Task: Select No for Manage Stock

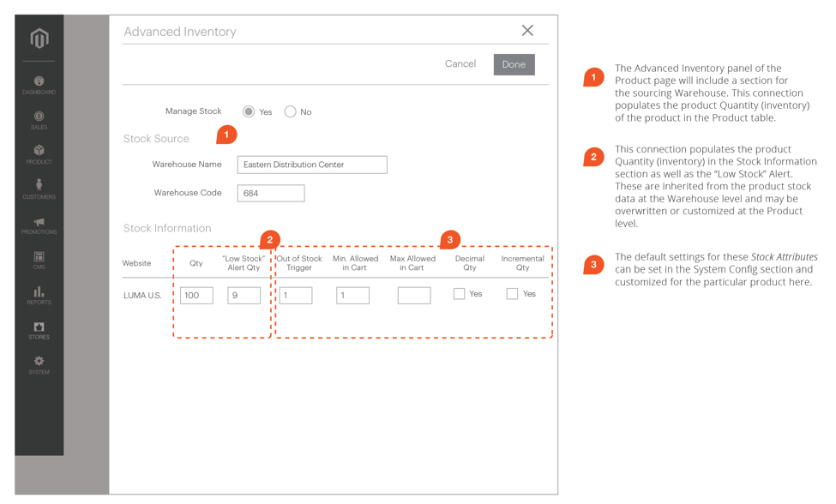Action: (291, 111)
